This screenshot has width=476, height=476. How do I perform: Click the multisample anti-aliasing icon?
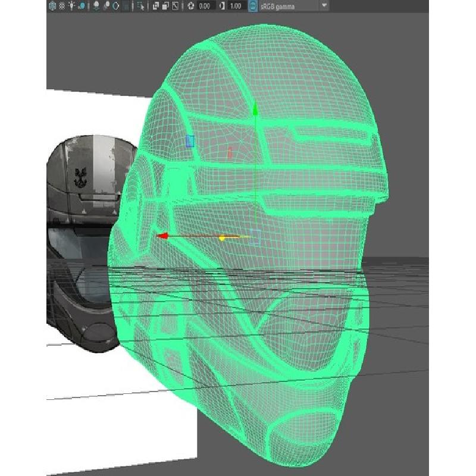[x=115, y=6]
